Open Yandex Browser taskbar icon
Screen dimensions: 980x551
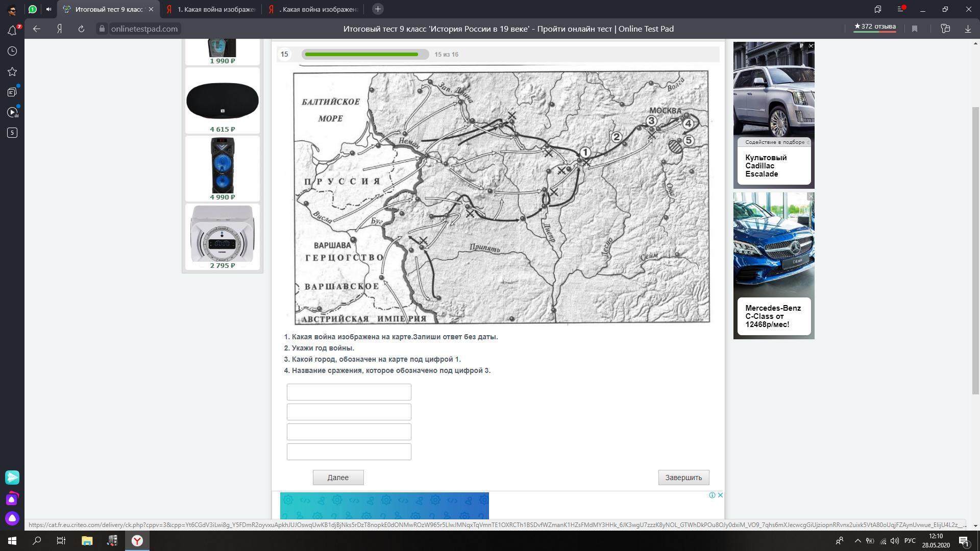click(x=137, y=541)
